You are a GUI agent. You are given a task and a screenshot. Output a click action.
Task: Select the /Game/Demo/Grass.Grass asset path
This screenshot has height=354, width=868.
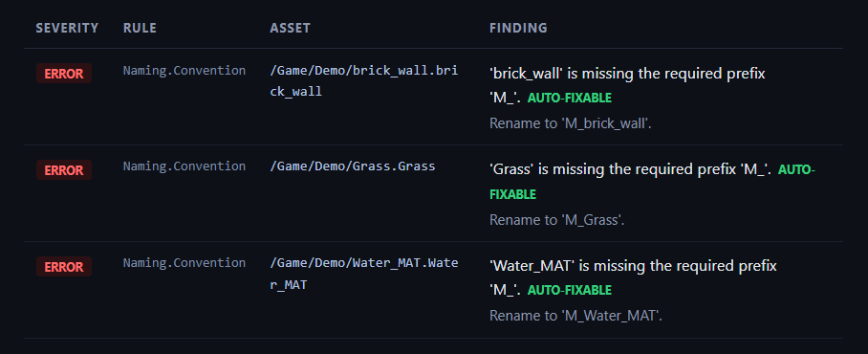click(352, 166)
